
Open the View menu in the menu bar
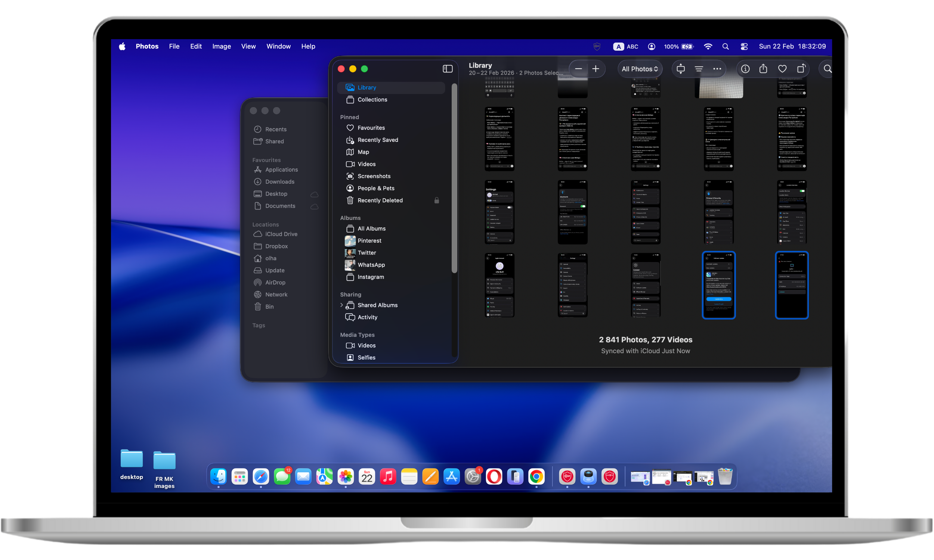248,46
